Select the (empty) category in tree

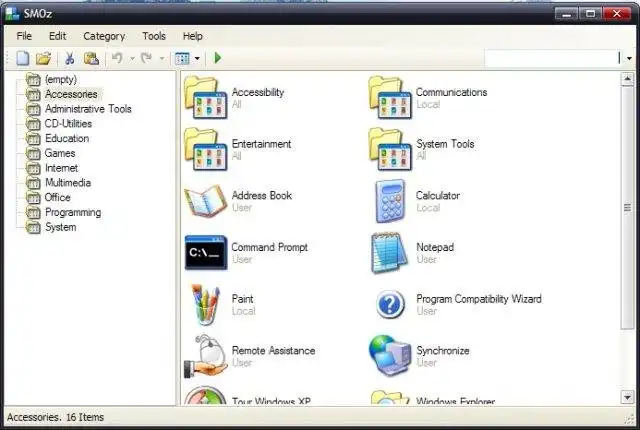coord(61,79)
